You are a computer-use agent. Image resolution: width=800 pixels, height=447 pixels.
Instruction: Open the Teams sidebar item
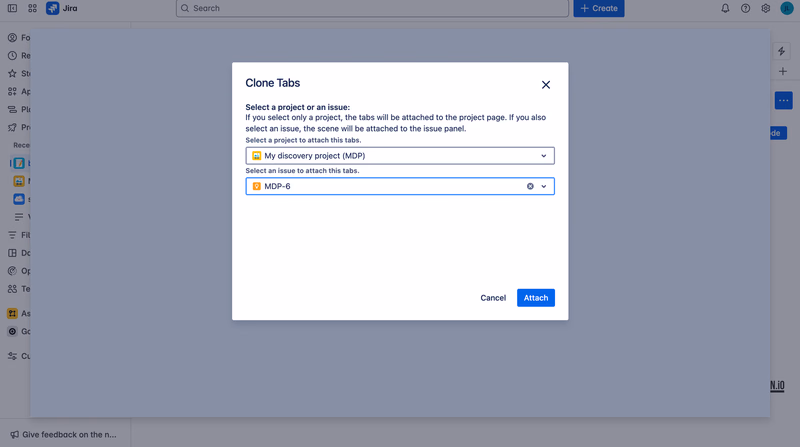point(19,289)
